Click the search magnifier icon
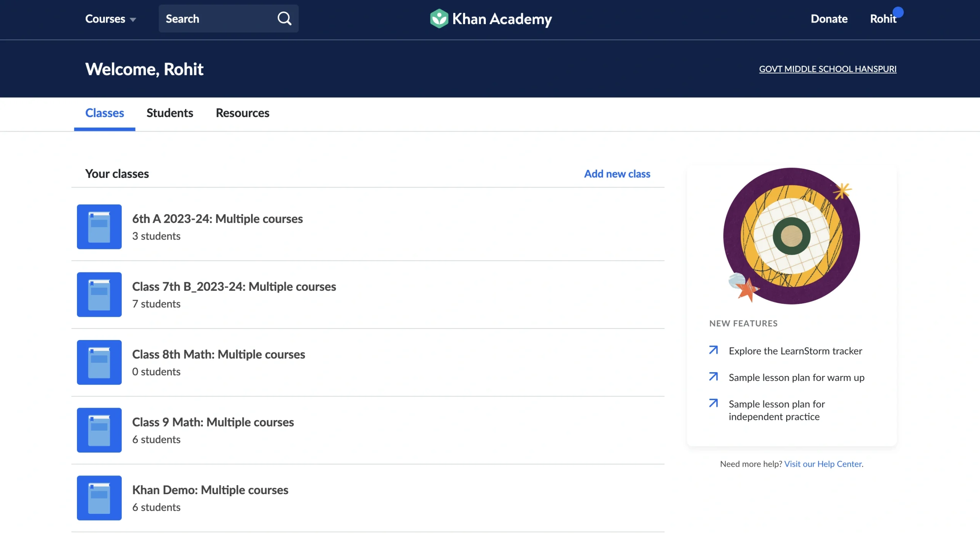 (284, 18)
